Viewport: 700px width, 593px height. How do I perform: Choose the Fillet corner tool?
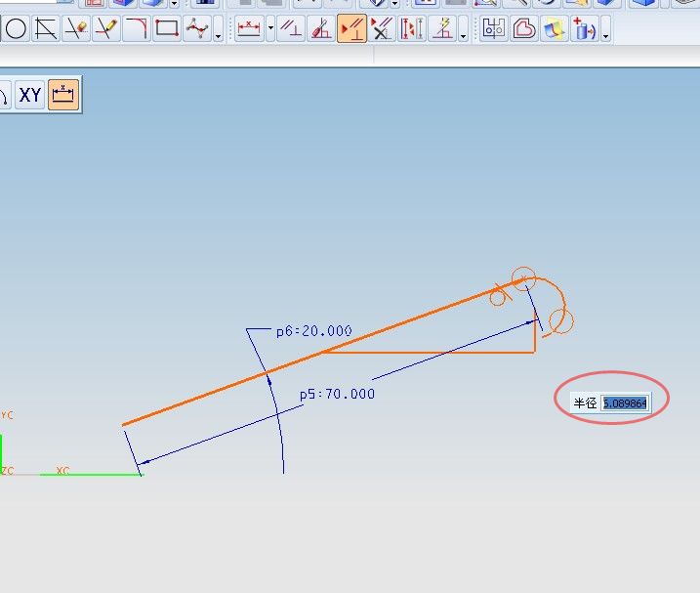tap(136, 29)
